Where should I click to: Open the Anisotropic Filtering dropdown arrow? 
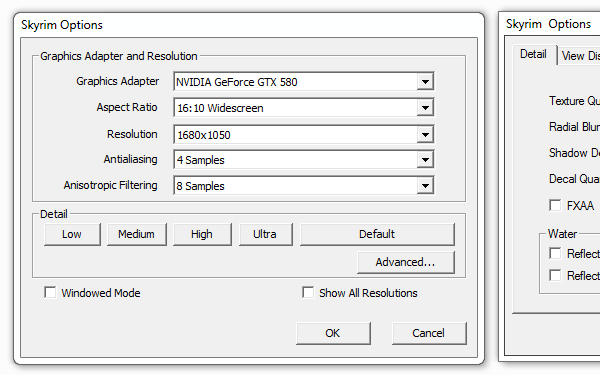coord(425,186)
